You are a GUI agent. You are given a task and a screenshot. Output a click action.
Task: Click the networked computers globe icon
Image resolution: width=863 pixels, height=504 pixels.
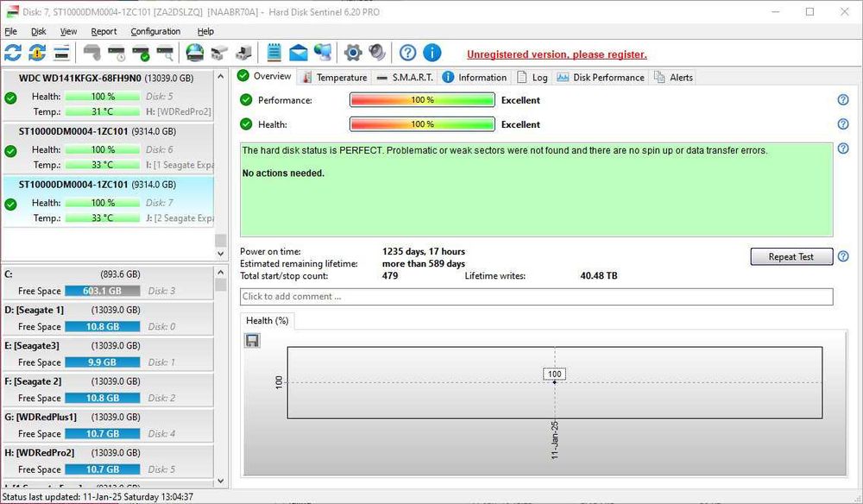pos(323,53)
